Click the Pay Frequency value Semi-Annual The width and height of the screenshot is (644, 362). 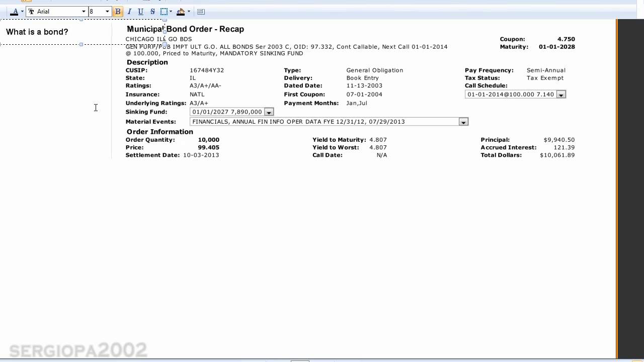pos(546,70)
